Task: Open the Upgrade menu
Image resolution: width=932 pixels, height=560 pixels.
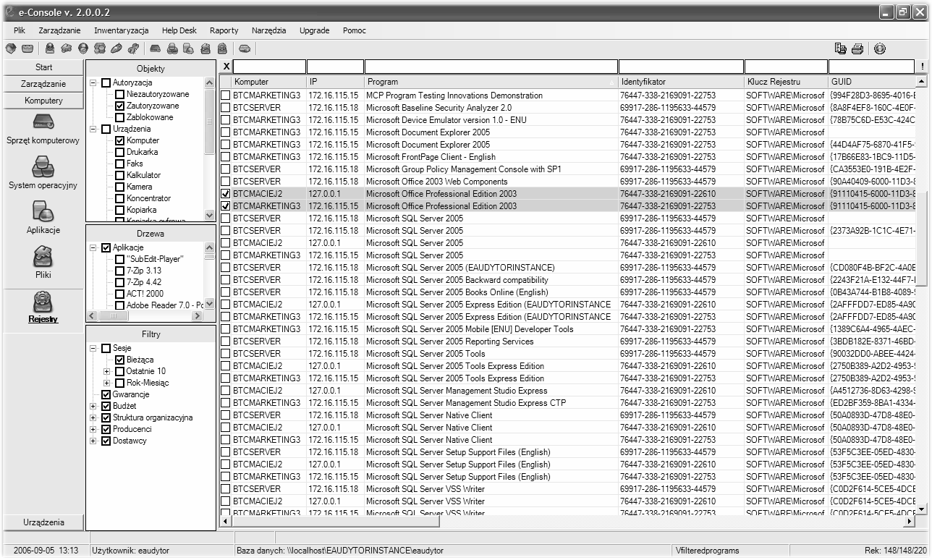Action: pos(315,30)
